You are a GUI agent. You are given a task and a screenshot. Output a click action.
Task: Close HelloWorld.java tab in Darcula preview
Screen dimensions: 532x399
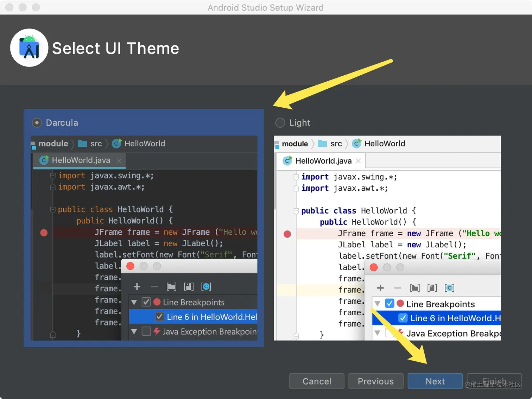[x=119, y=161]
